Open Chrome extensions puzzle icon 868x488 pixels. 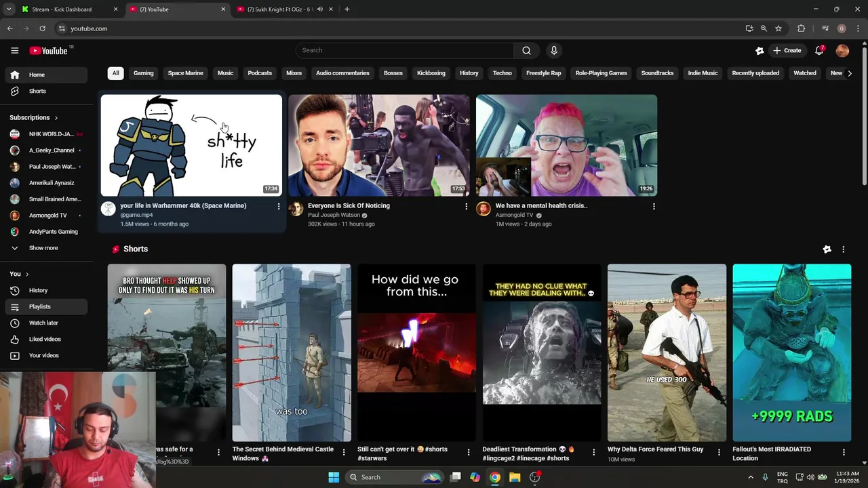coord(802,28)
